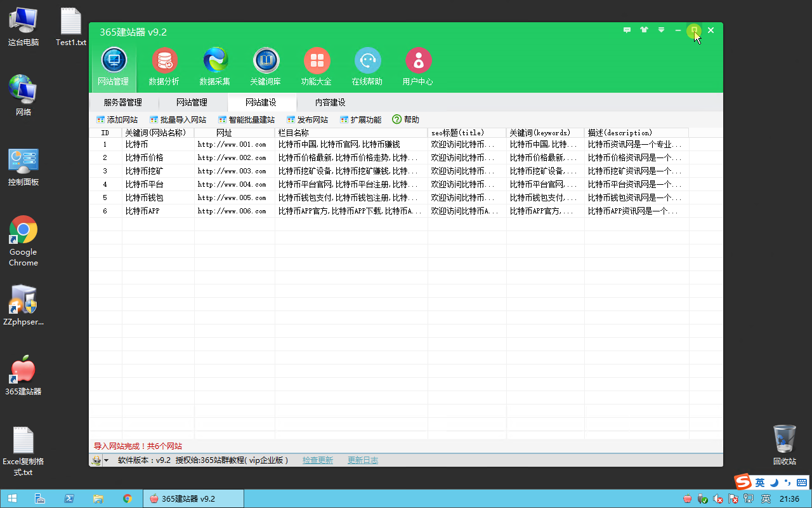Open the 在线帮助 module
The width and height of the screenshot is (812, 508).
[x=367, y=67]
